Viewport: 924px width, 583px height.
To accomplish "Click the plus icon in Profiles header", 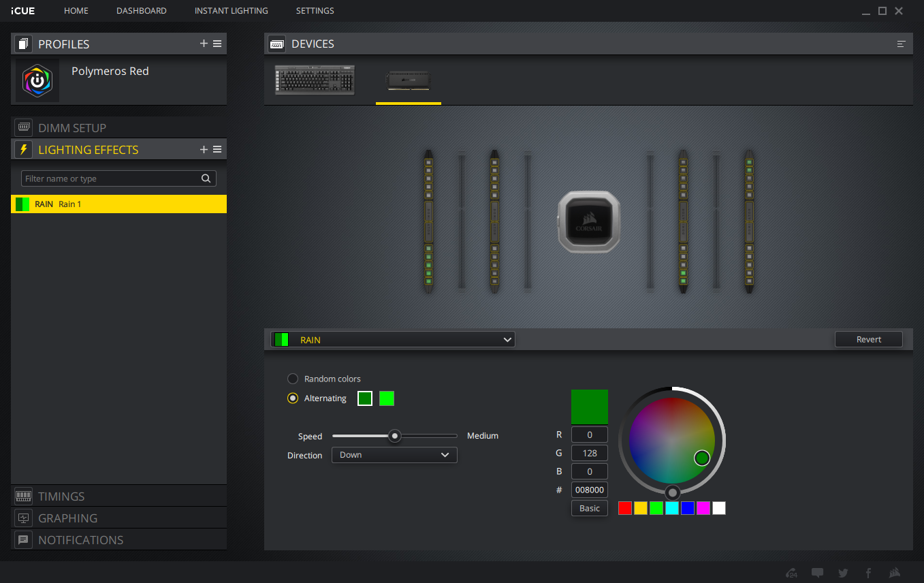I will click(204, 44).
